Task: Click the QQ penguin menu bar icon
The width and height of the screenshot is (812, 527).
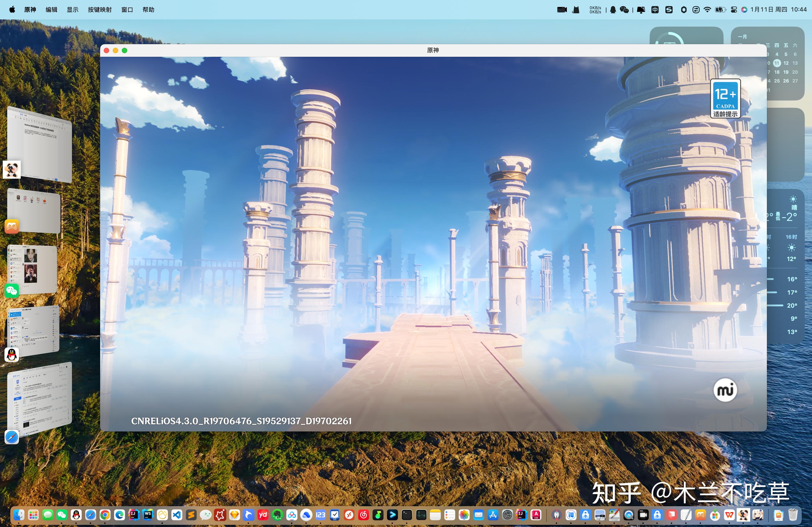Action: 613,9
